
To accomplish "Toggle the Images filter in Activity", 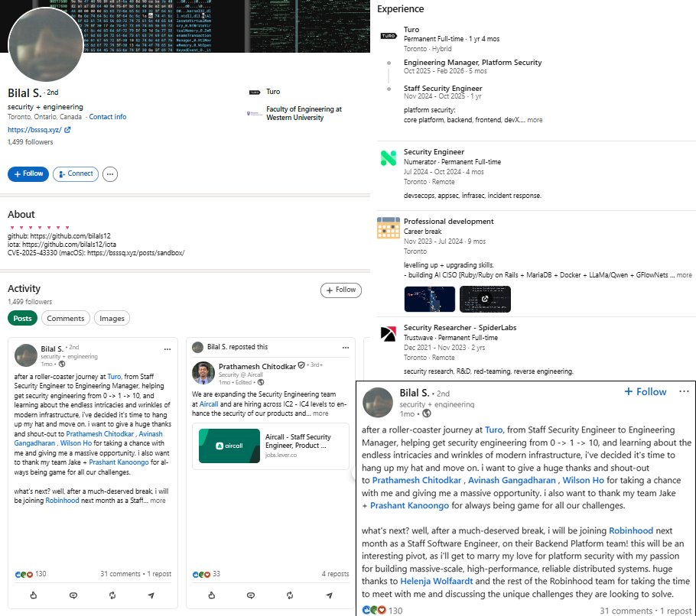I will (x=113, y=318).
